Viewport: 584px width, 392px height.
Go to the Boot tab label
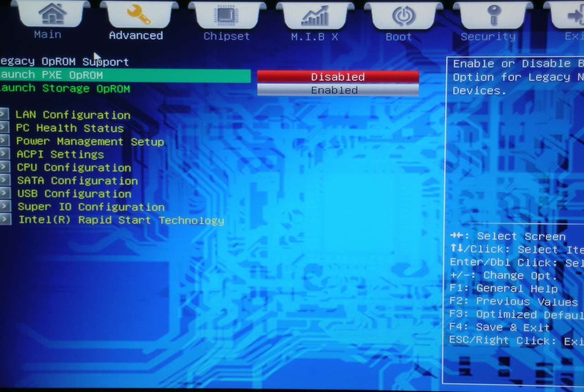(x=399, y=37)
